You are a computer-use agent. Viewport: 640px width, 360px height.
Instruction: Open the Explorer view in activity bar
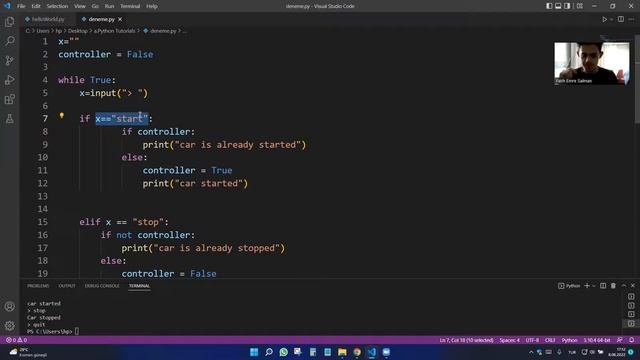point(9,22)
